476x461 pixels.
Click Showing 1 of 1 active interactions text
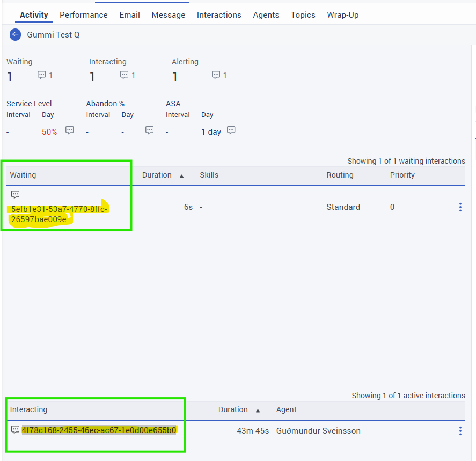click(x=408, y=396)
